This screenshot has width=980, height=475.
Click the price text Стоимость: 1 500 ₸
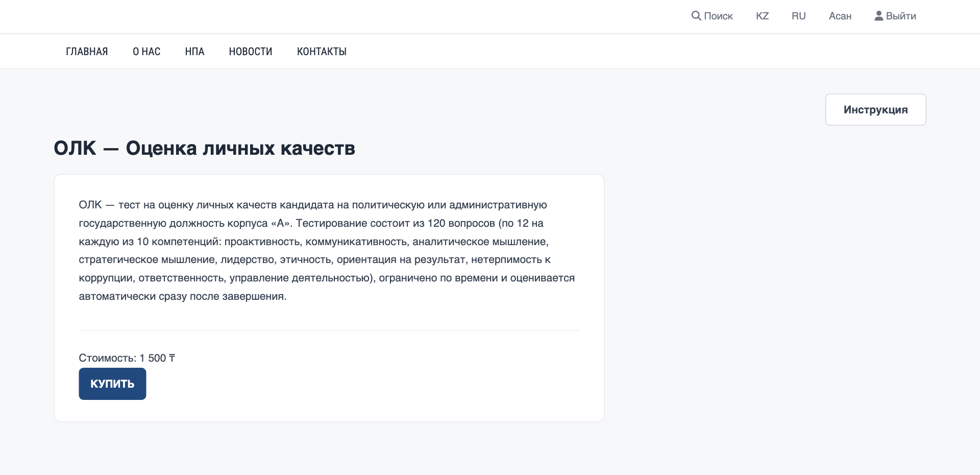coord(127,358)
